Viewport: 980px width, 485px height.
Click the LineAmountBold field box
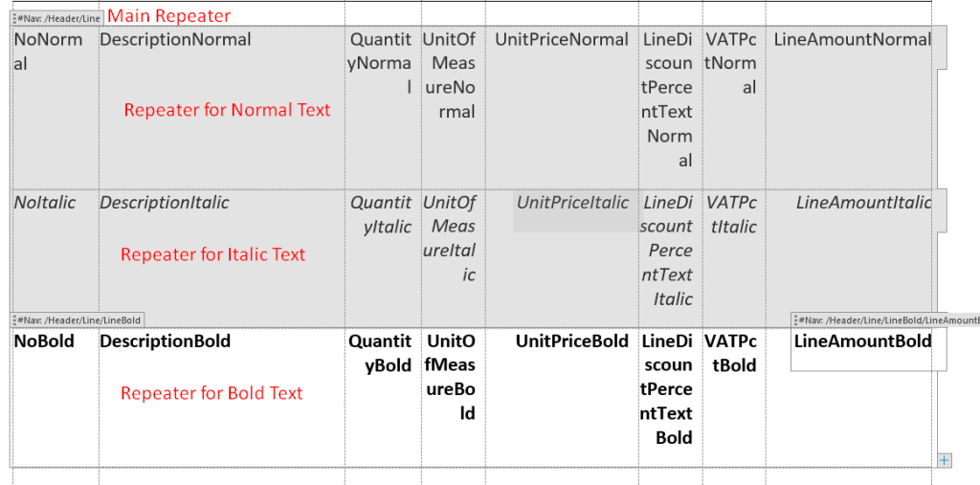tap(863, 342)
